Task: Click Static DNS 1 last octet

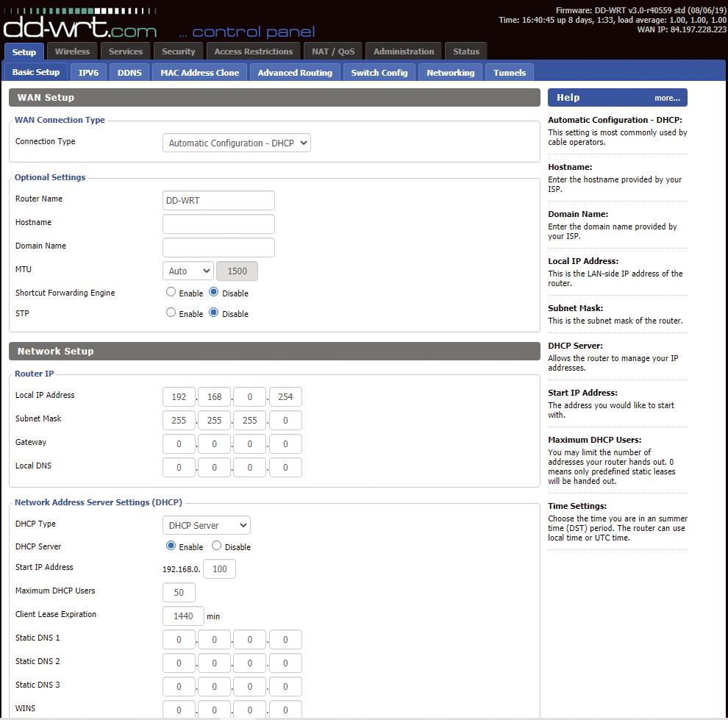Action: pyautogui.click(x=285, y=640)
